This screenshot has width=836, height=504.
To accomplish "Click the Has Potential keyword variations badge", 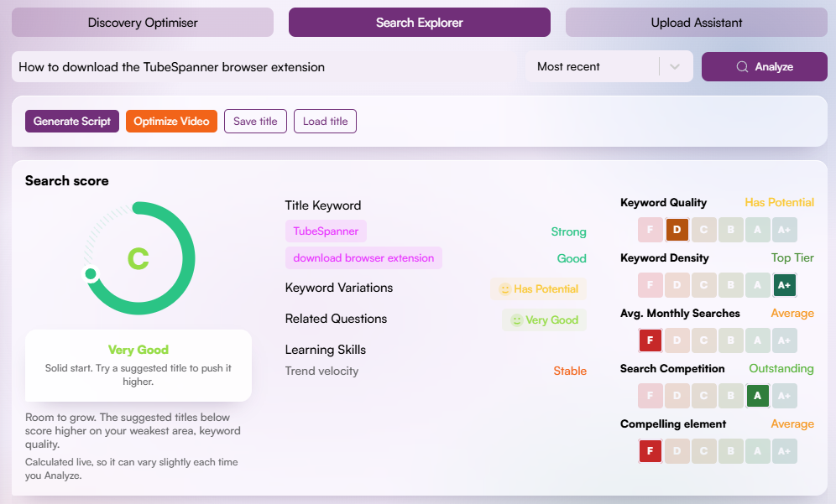I will click(539, 288).
